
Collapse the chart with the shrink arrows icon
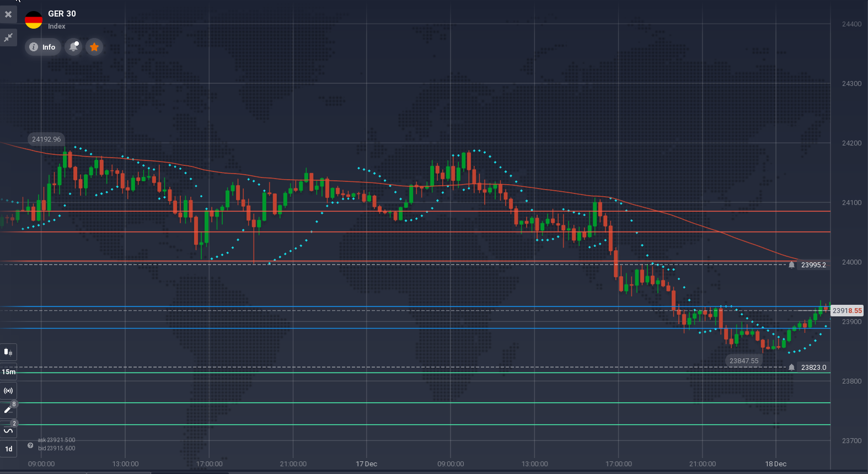pos(8,37)
